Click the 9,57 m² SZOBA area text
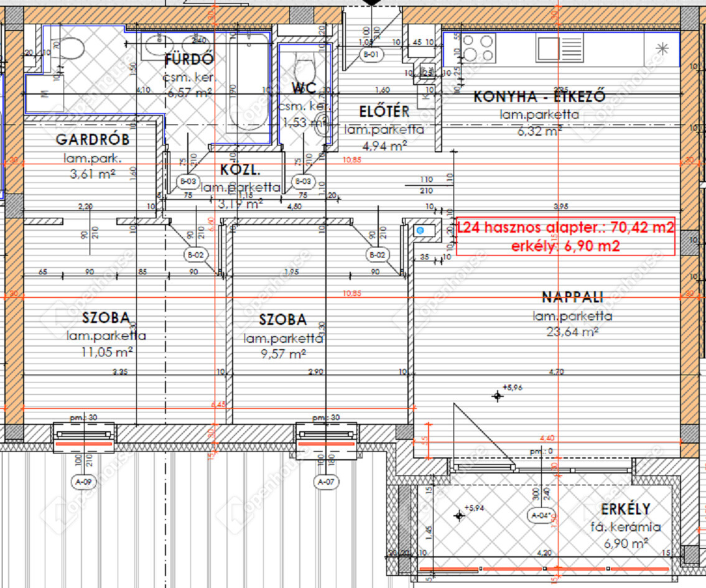The image size is (706, 588). (x=283, y=354)
